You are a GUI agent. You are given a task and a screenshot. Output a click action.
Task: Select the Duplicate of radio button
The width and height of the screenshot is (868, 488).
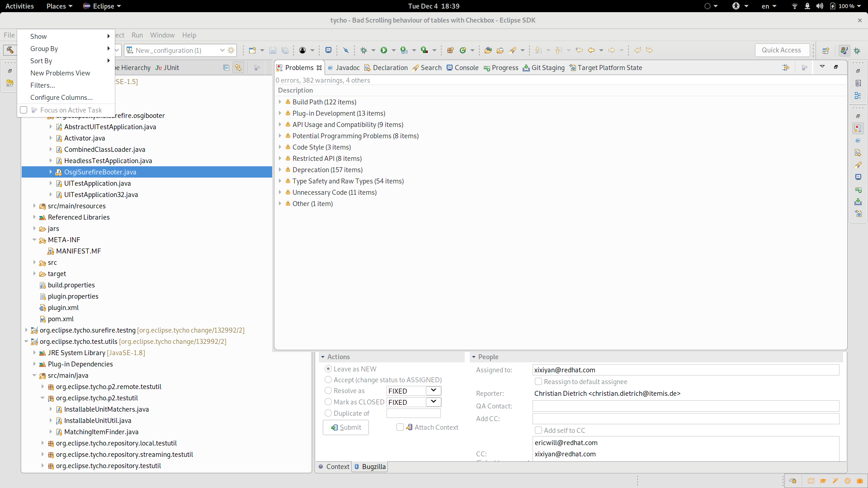pyautogui.click(x=328, y=413)
